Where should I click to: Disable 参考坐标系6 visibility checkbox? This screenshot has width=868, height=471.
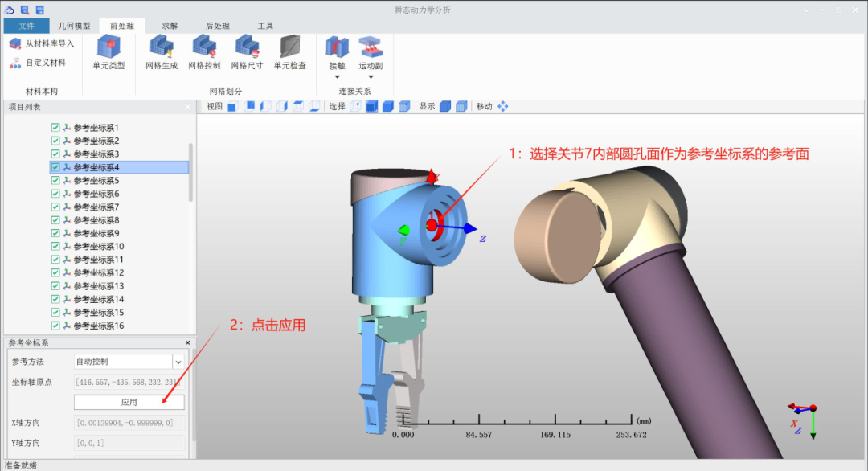coord(55,194)
